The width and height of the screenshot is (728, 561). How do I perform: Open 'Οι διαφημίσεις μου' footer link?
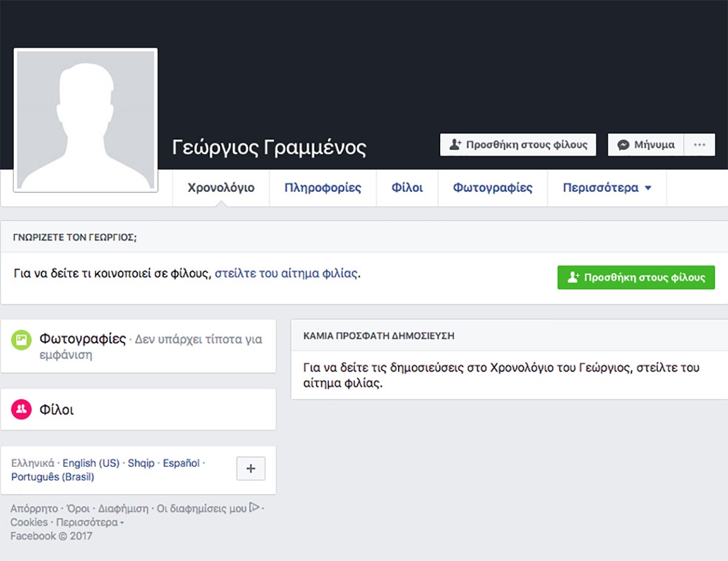[201, 509]
